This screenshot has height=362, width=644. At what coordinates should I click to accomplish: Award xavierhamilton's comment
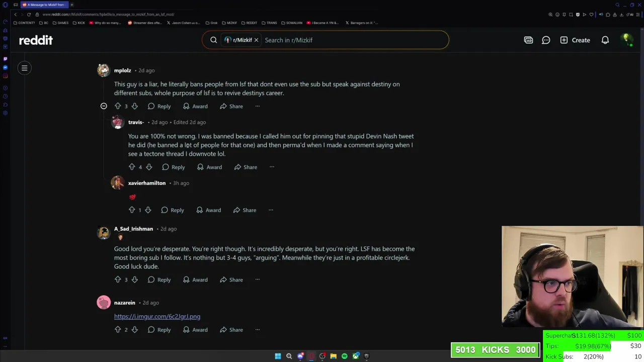tap(208, 210)
